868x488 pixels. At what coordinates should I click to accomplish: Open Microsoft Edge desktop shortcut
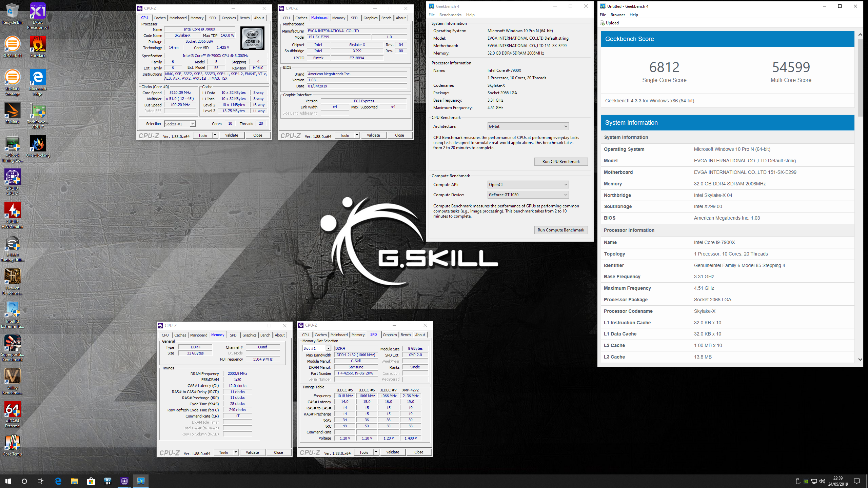[38, 83]
